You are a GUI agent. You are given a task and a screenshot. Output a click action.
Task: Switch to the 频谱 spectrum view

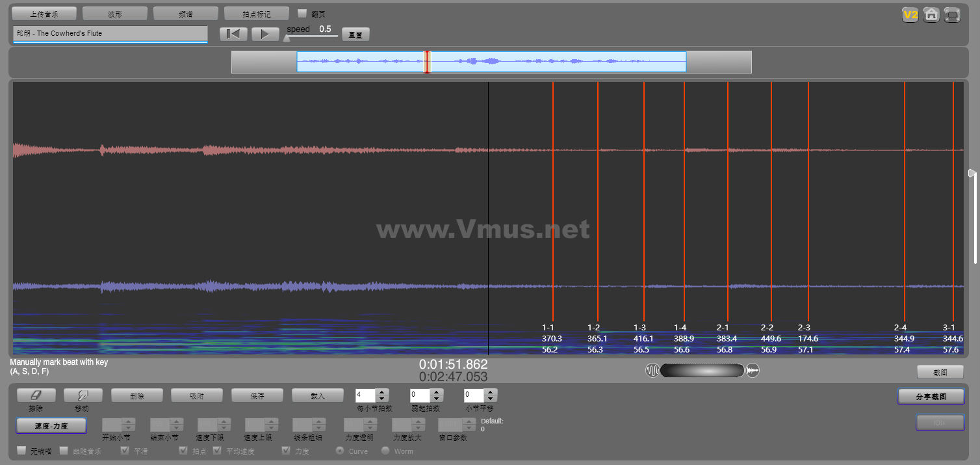(x=185, y=14)
